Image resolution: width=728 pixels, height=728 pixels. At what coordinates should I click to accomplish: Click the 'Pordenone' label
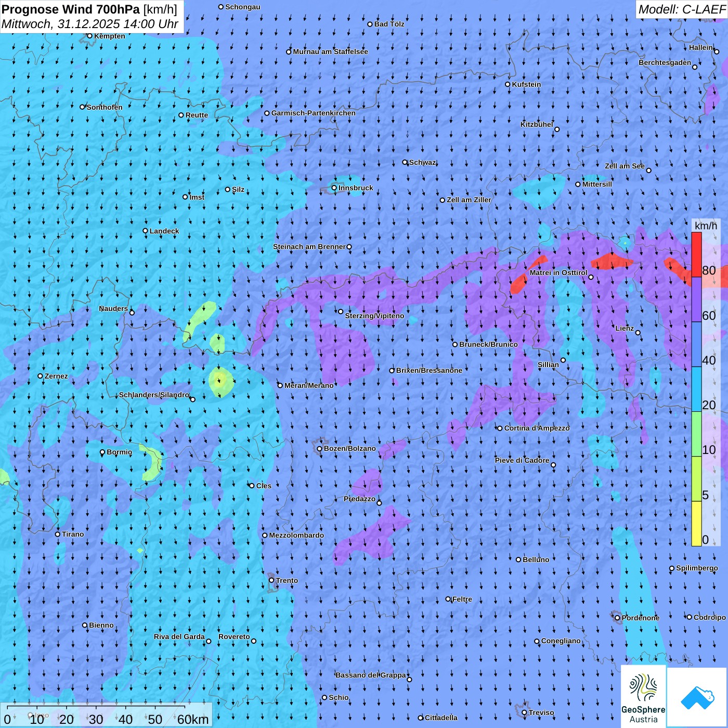coord(641,618)
